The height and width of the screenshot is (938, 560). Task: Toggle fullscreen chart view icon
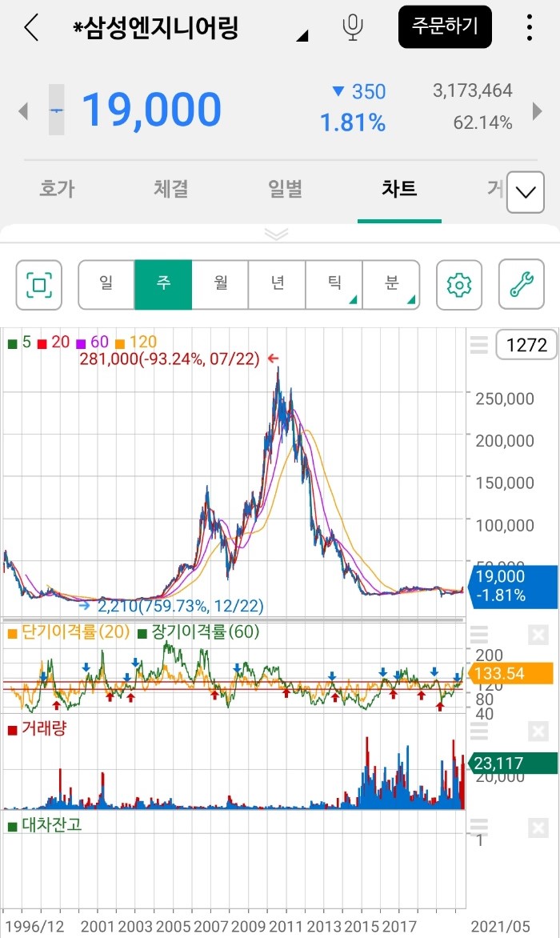point(39,285)
